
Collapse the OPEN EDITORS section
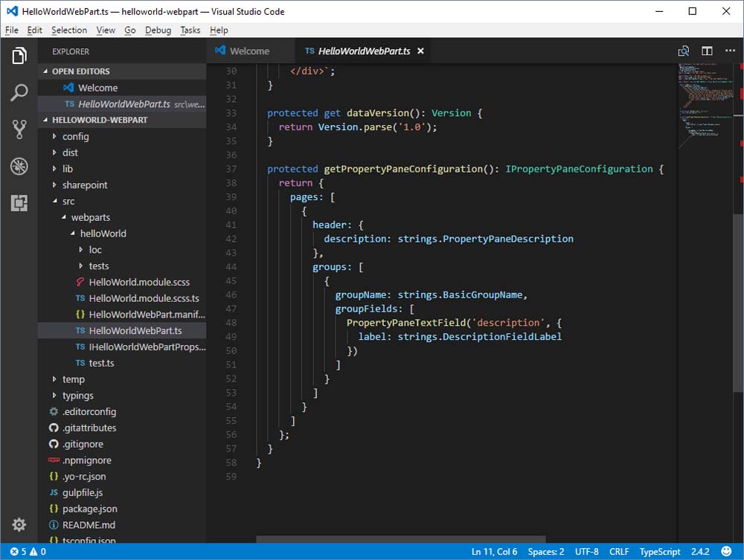click(x=80, y=71)
